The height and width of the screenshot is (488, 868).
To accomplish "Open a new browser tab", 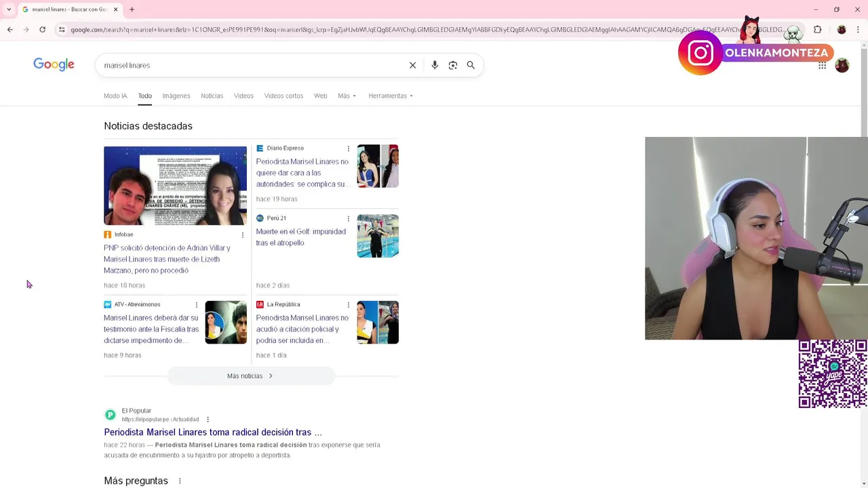I will [x=132, y=9].
